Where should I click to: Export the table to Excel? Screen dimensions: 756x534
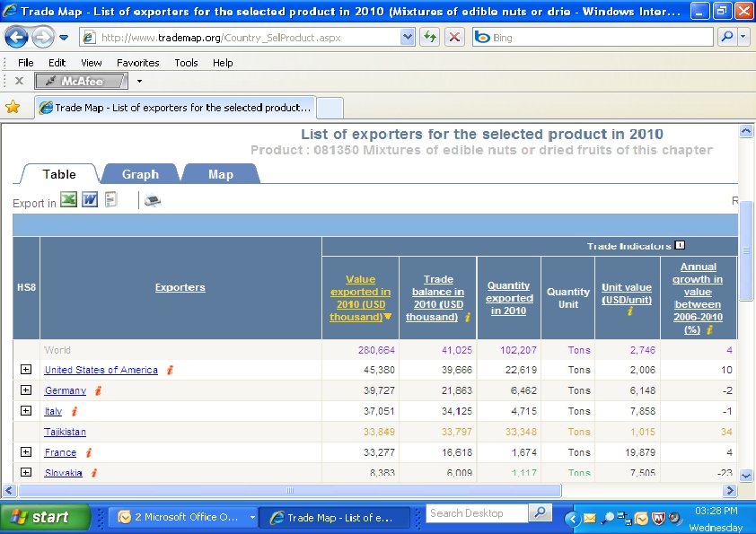coord(68,200)
